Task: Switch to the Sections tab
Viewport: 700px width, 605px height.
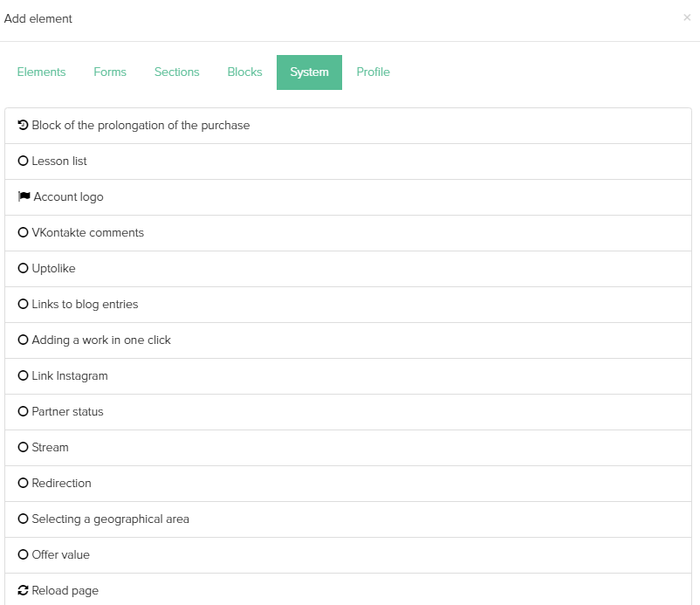Action: (x=177, y=72)
